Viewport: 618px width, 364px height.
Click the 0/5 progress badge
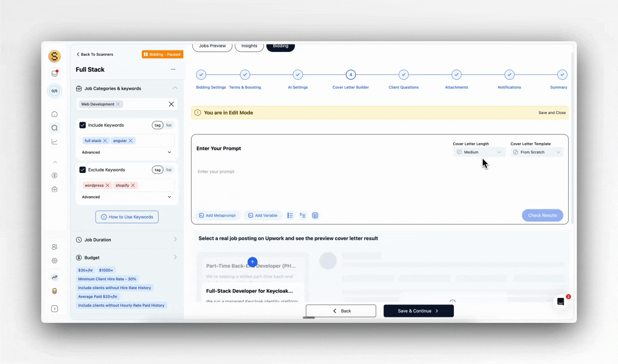pyautogui.click(x=54, y=91)
